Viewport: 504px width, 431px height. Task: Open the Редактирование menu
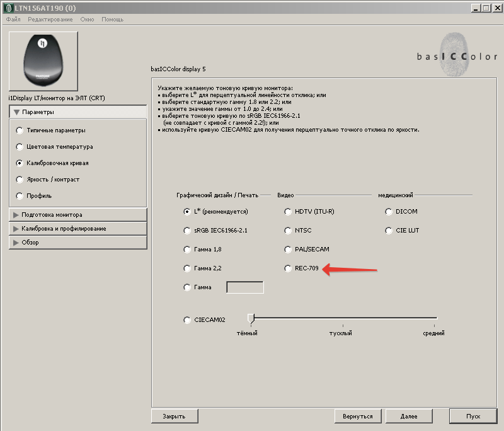pyautogui.click(x=50, y=20)
